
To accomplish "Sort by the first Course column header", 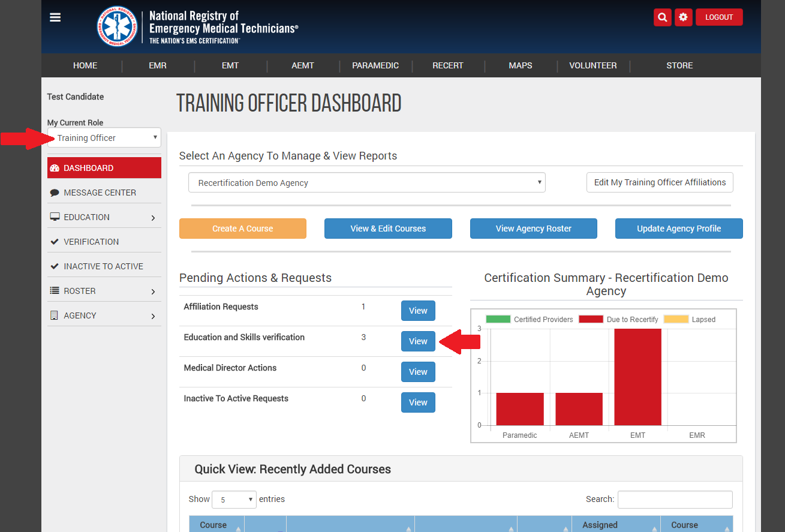I will click(216, 524).
